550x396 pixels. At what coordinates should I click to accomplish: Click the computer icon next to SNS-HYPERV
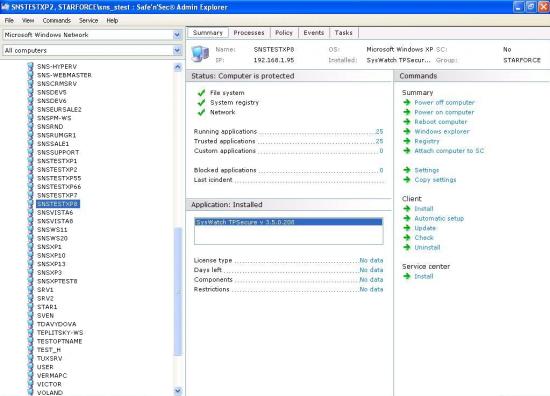pyautogui.click(x=31, y=66)
